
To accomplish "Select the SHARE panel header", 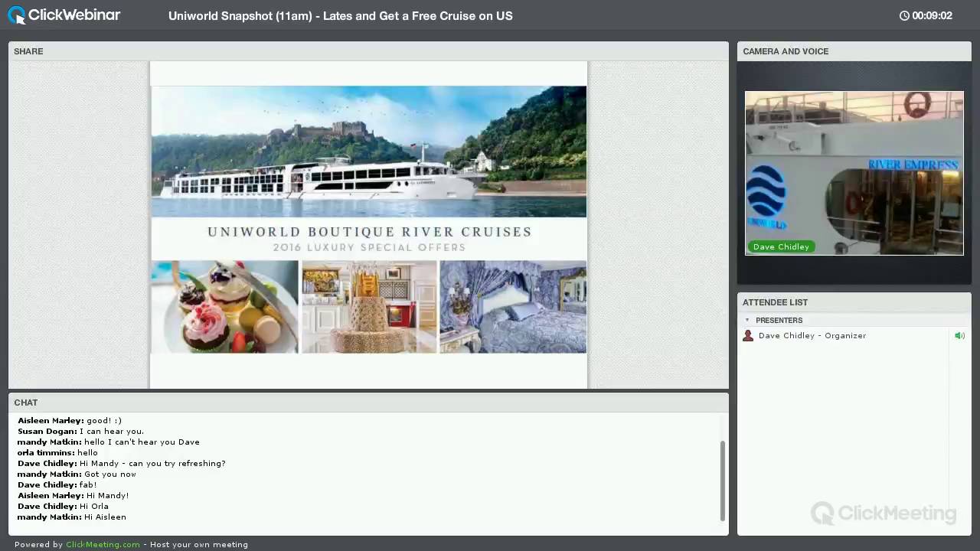I will 368,51.
